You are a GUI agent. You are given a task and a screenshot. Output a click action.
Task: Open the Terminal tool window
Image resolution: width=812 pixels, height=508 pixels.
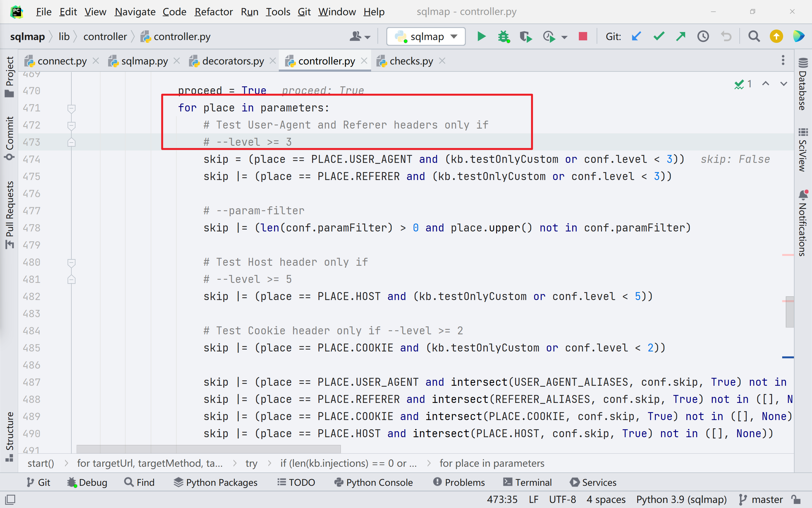coord(527,483)
